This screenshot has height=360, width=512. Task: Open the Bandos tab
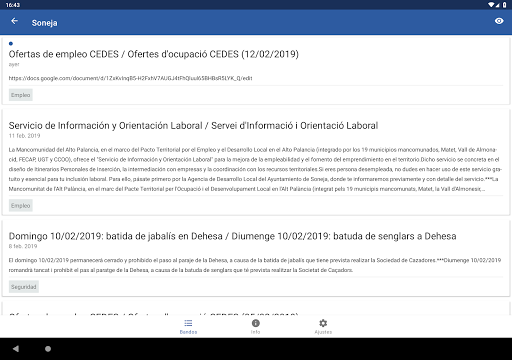pyautogui.click(x=188, y=326)
